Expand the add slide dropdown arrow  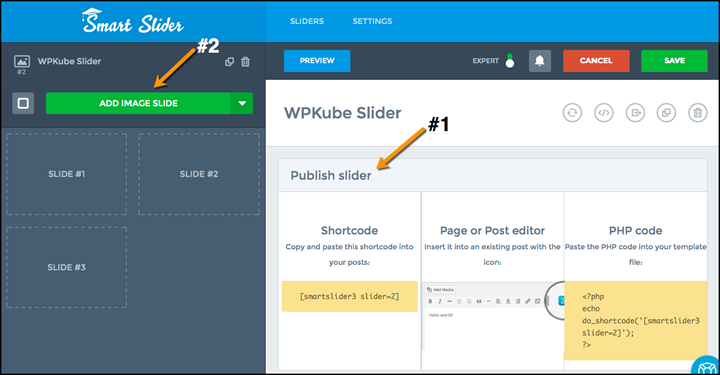242,103
